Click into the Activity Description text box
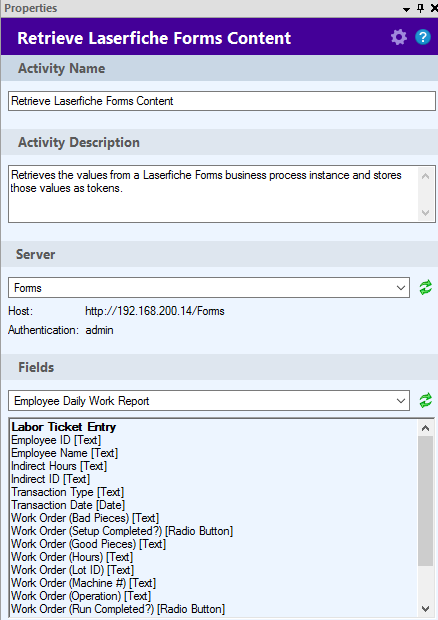Viewport: 438px width, 620px height. (213, 194)
